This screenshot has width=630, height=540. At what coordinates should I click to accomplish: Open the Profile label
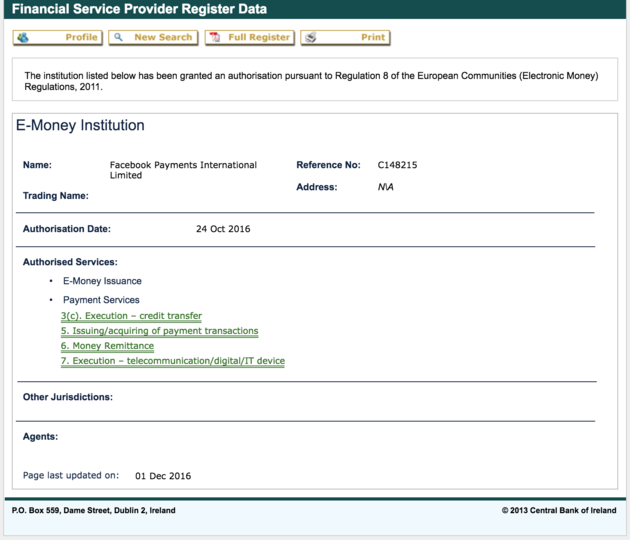tap(82, 37)
